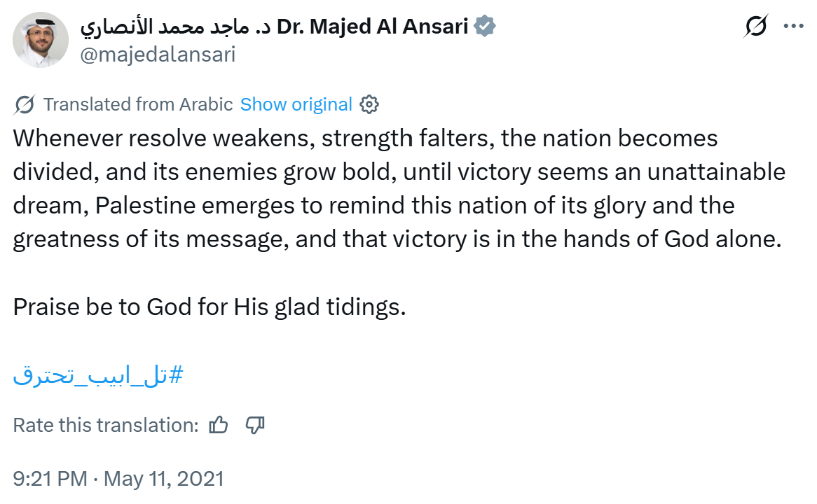The height and width of the screenshot is (504, 817).
Task: Rate the translation with thumbs up
Action: 219,425
